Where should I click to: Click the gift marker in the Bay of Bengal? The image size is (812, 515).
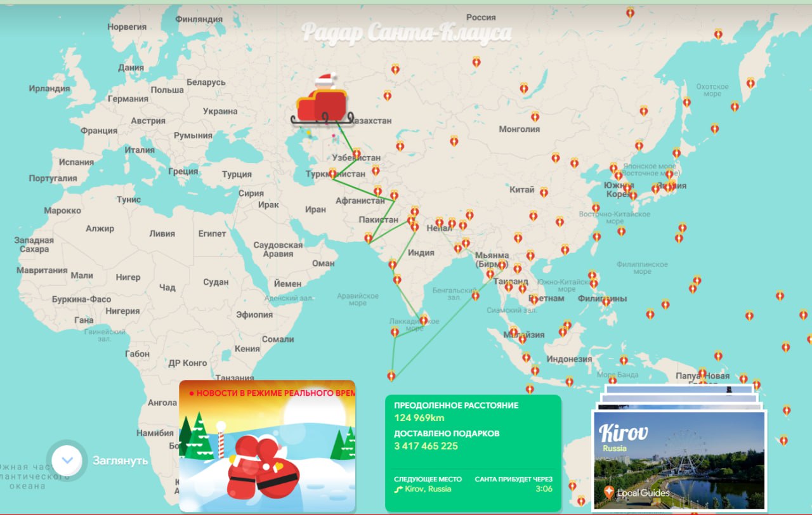(x=475, y=295)
